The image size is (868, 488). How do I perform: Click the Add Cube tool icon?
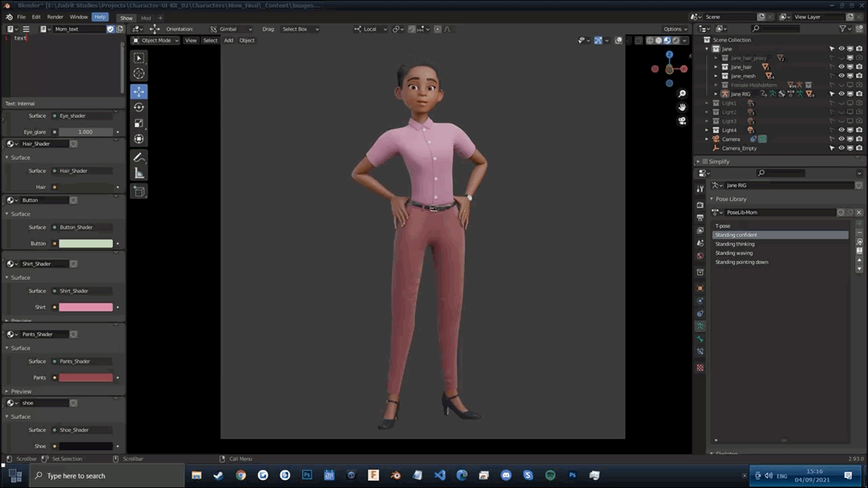(x=139, y=192)
